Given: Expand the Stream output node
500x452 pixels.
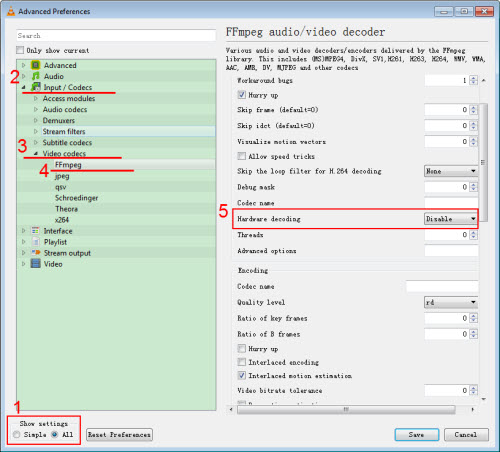Looking at the screenshot, I should 24,253.
